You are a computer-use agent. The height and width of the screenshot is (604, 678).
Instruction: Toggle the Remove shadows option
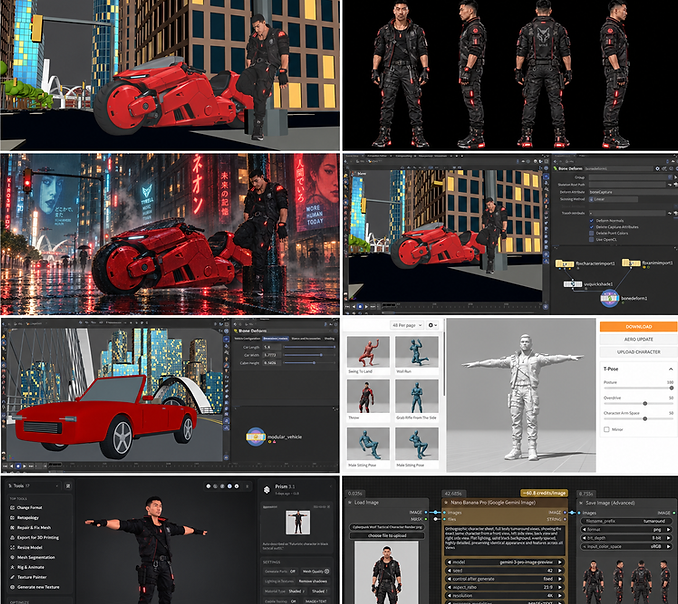click(313, 581)
